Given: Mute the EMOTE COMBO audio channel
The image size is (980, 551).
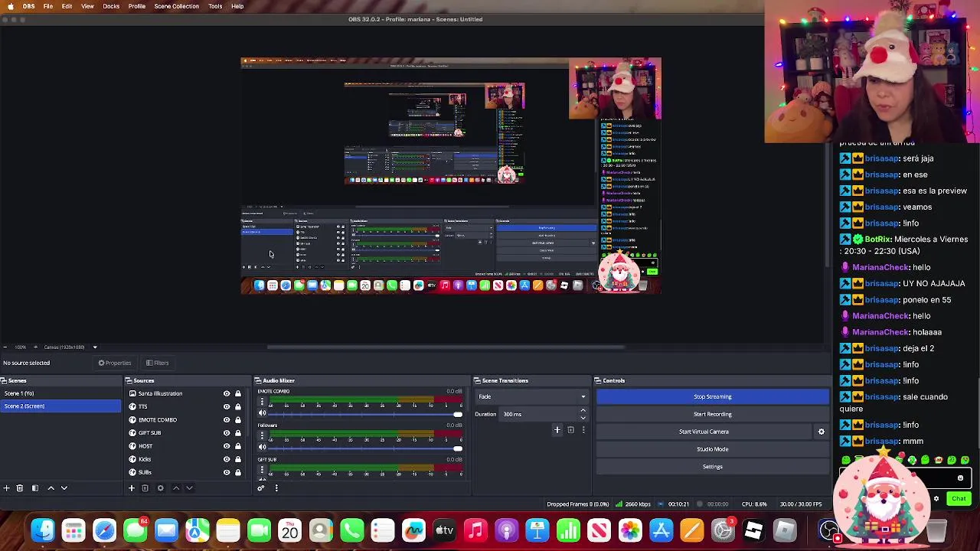Looking at the screenshot, I should [262, 413].
